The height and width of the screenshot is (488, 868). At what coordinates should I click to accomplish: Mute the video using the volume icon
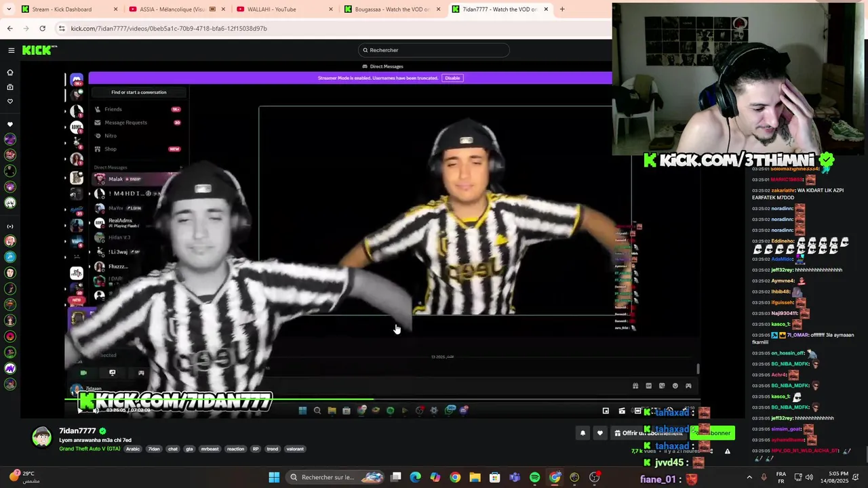coord(96,410)
